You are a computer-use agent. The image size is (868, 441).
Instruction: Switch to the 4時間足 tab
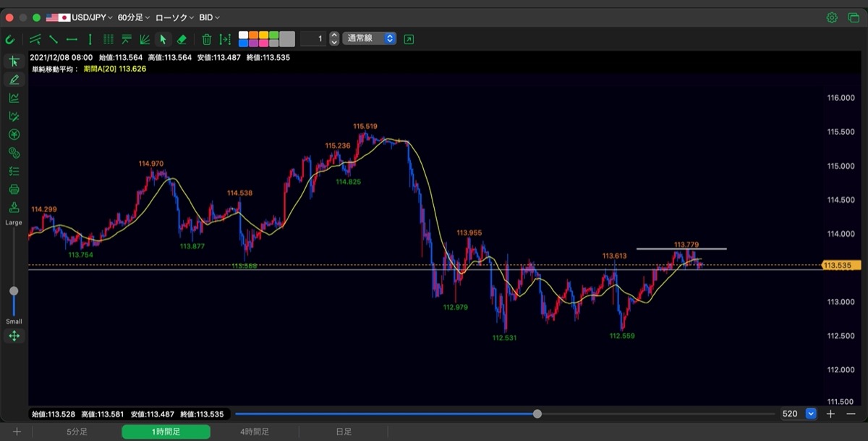point(255,432)
